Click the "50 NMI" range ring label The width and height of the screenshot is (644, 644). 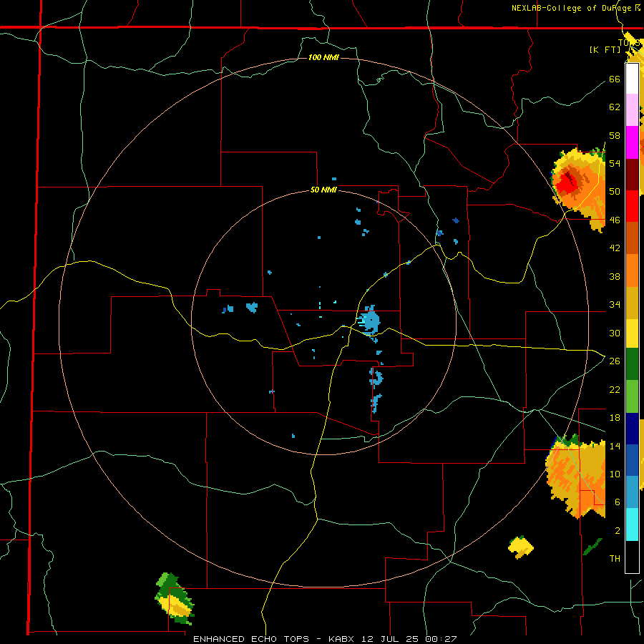tap(323, 190)
